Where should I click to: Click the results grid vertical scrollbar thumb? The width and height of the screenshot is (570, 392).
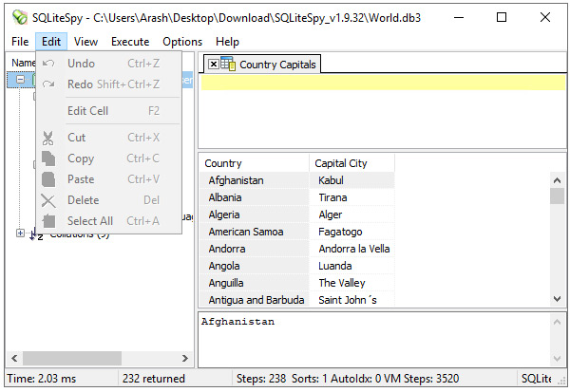(557, 196)
